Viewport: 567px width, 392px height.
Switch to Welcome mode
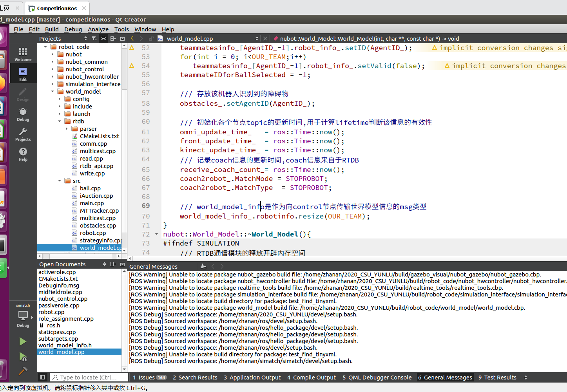[23, 54]
